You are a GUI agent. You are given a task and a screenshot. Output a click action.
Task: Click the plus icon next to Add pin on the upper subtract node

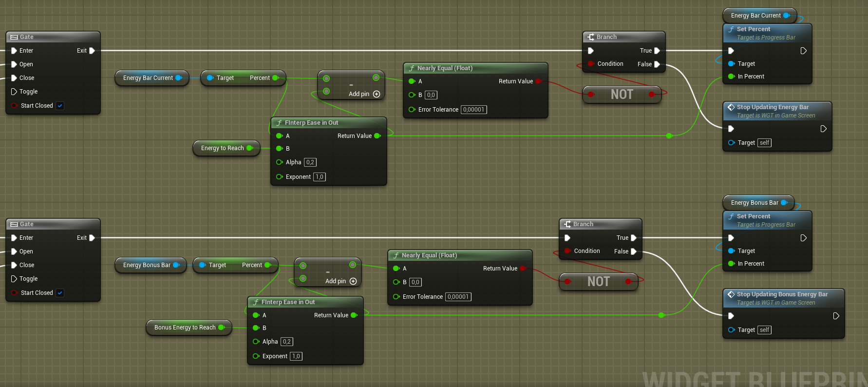coord(377,94)
